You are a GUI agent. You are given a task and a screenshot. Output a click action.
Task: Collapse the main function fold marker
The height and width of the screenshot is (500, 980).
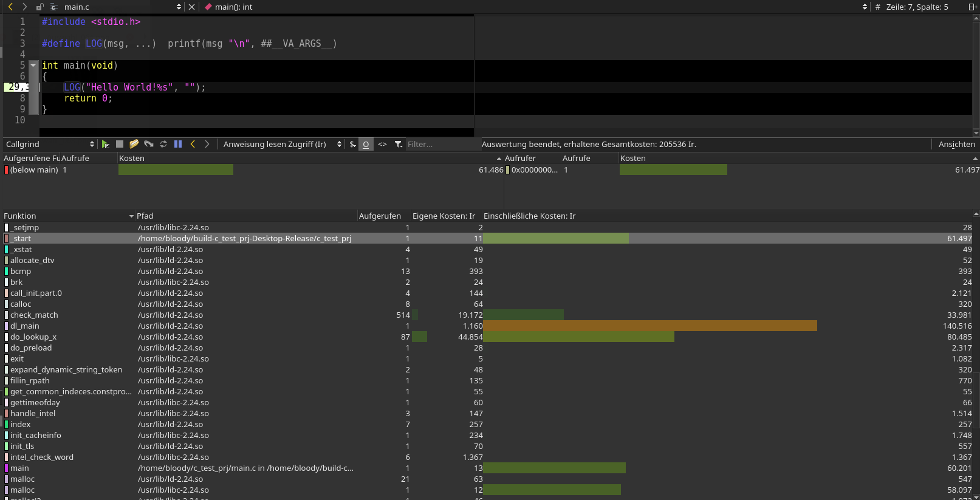click(x=33, y=65)
